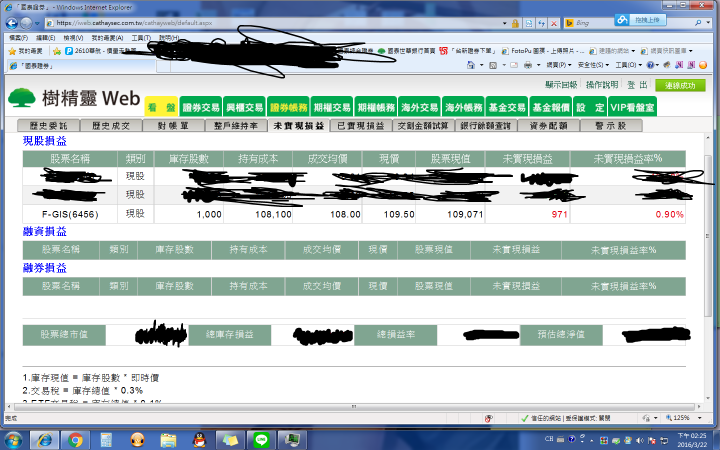Click the browser Back arrow button

pyautogui.click(x=11, y=23)
